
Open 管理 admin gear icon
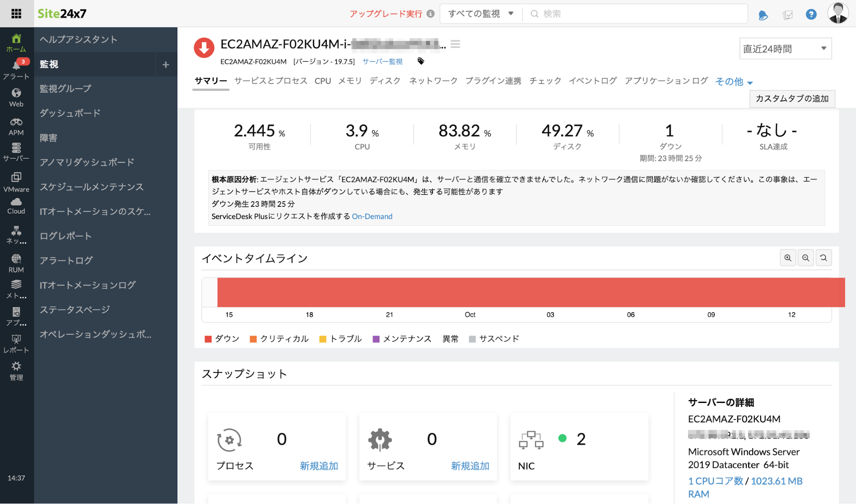[16, 366]
